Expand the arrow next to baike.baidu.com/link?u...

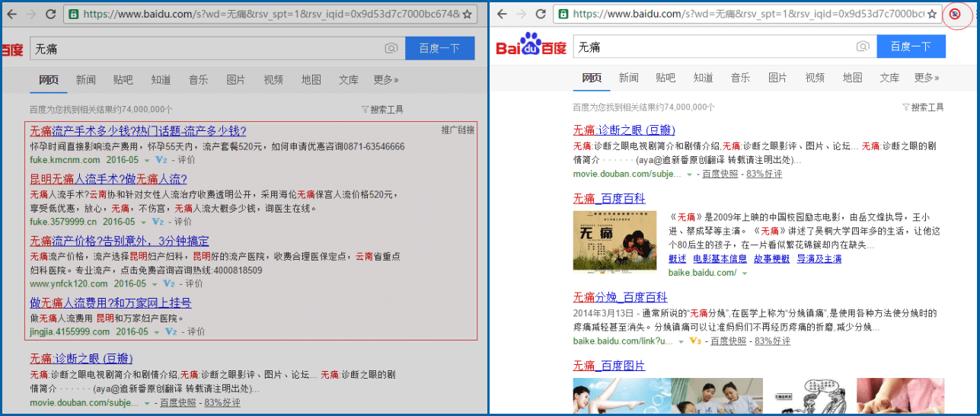(x=681, y=341)
